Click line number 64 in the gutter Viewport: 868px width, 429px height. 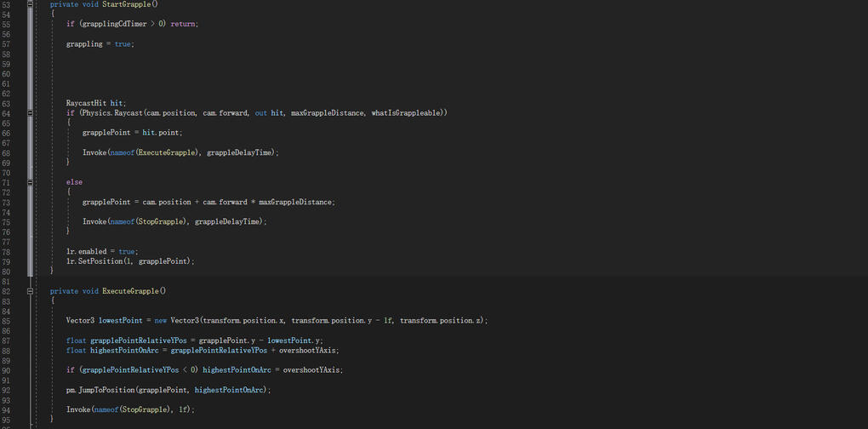point(6,113)
